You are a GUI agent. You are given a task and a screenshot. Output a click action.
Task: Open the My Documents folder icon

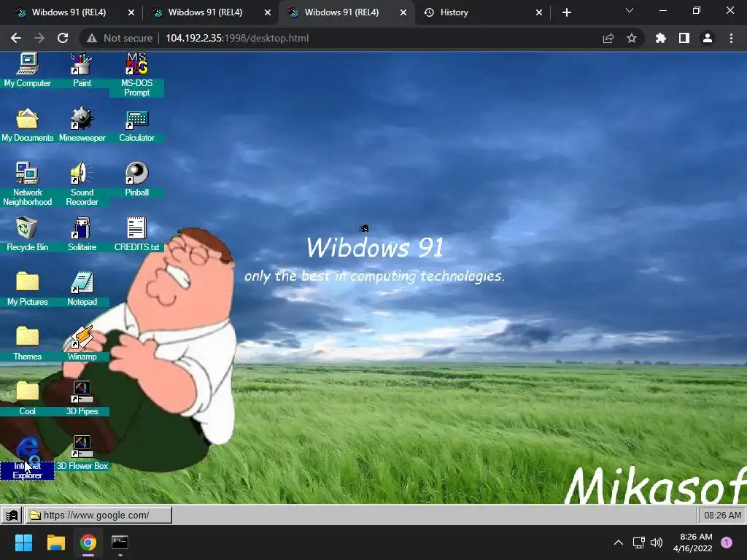tap(27, 125)
